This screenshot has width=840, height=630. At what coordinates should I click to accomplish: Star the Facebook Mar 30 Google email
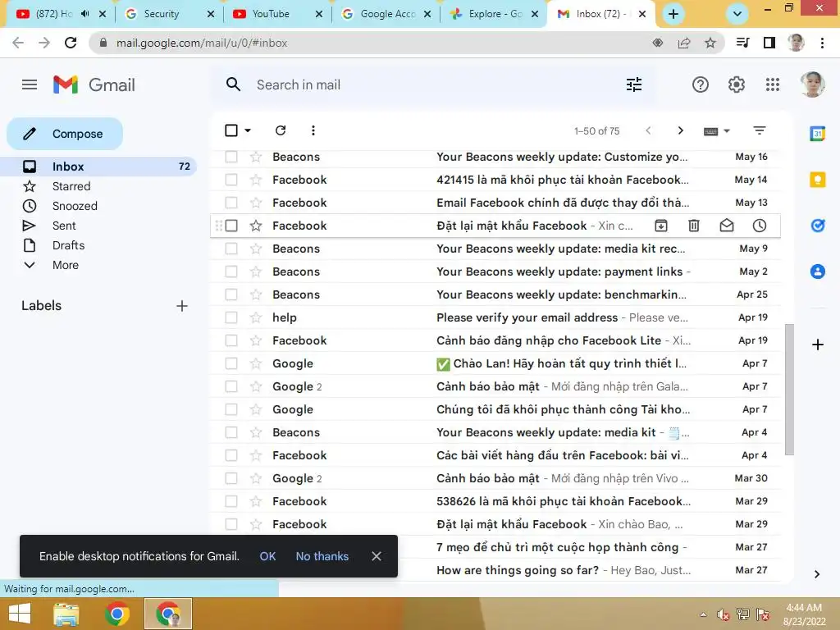coord(256,478)
